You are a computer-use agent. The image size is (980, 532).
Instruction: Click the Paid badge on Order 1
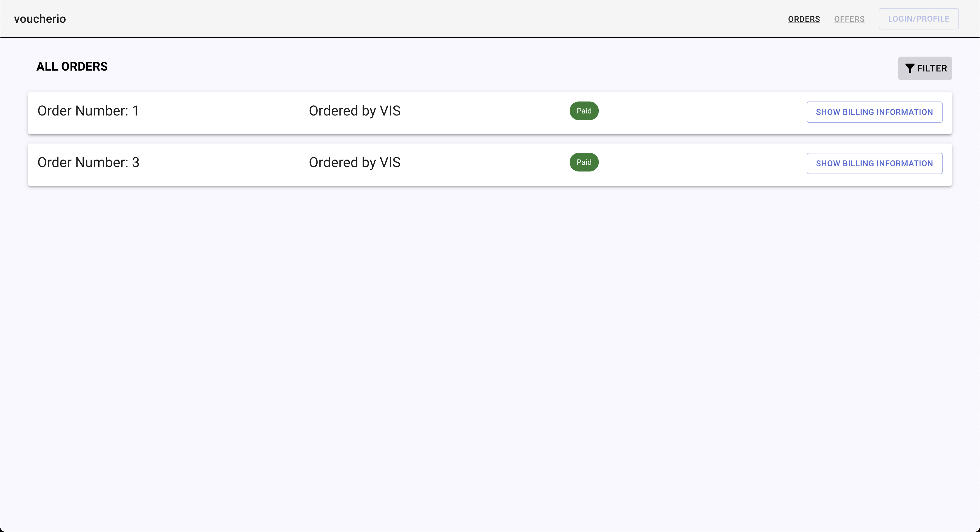(584, 111)
